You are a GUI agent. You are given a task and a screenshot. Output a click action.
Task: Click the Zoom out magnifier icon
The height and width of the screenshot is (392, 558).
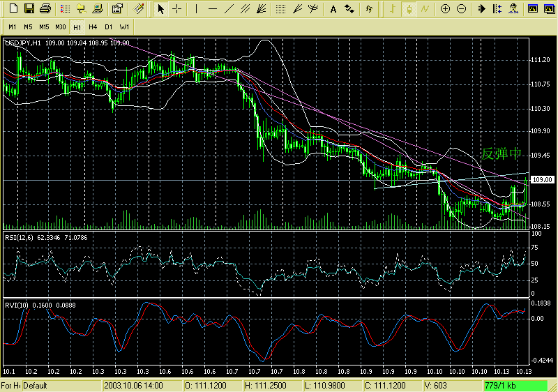tap(461, 9)
